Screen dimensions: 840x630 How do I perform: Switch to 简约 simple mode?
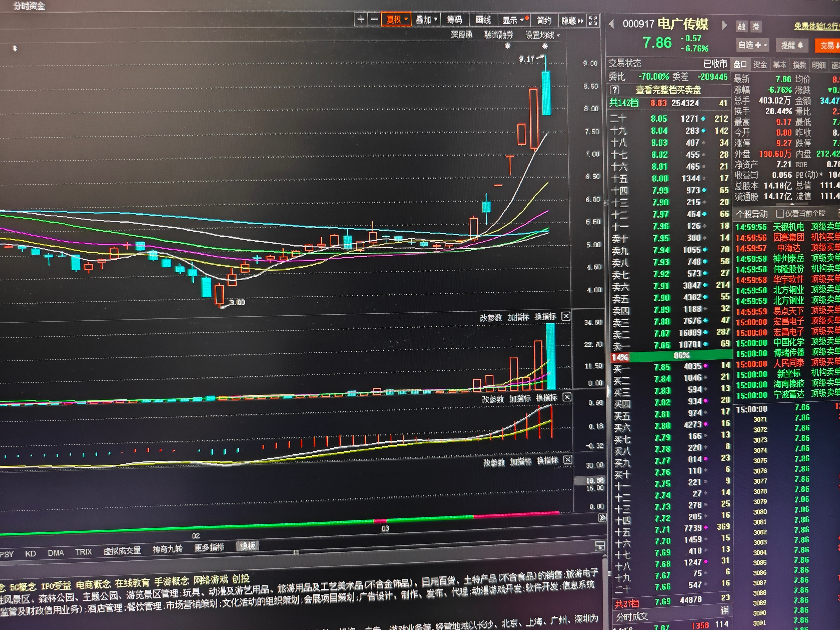(x=544, y=21)
